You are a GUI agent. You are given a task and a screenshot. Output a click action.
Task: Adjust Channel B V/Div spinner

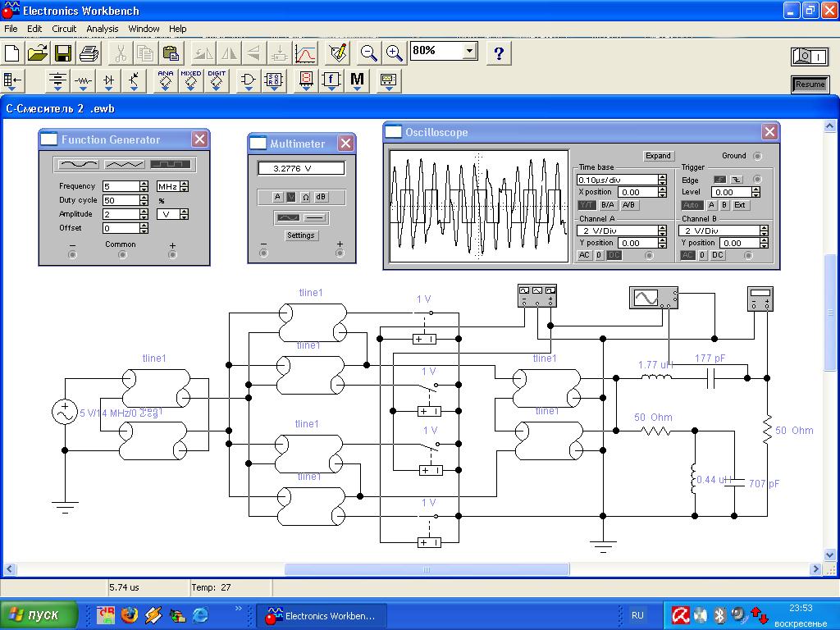pyautogui.click(x=764, y=231)
